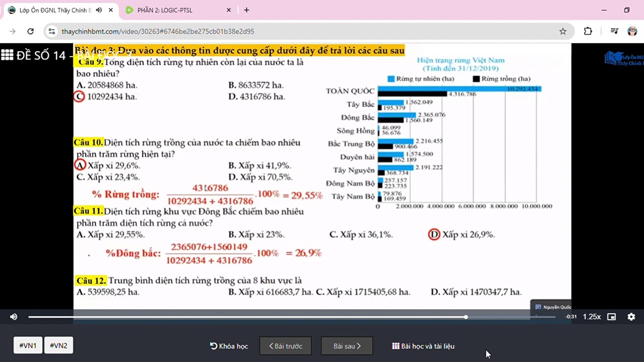Go forward in browser history

[x=13, y=31]
